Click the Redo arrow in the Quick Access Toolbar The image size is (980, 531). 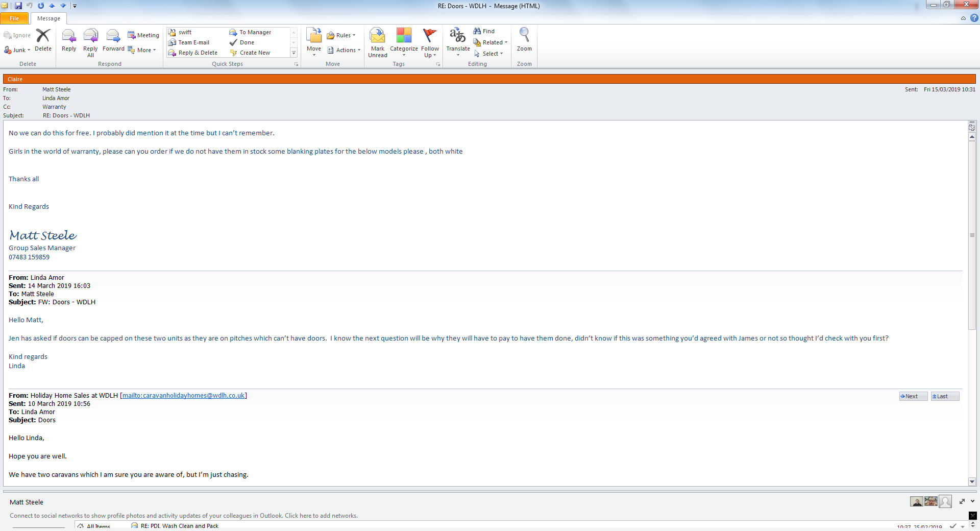click(41, 6)
